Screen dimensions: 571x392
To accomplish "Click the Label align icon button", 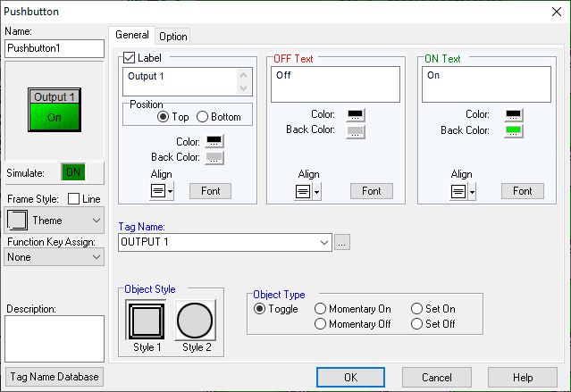I will click(158, 191).
